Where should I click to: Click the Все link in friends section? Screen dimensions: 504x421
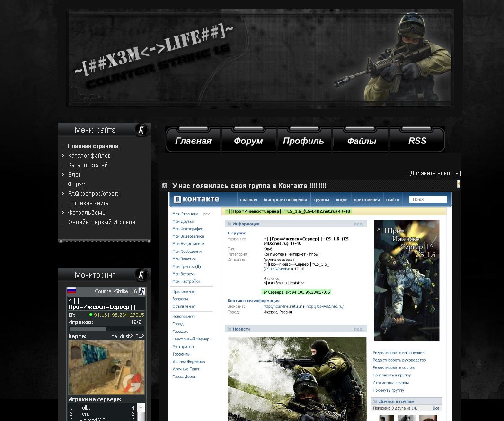click(436, 408)
